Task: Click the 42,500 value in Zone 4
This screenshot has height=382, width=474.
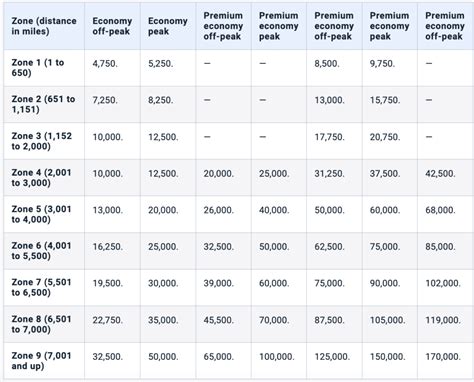Action: [x=440, y=173]
